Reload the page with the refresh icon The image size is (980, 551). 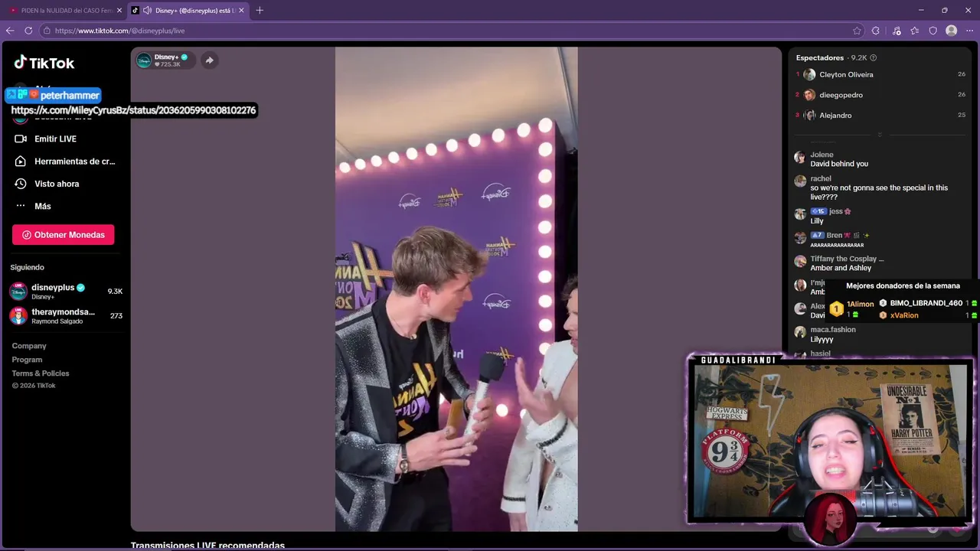pyautogui.click(x=28, y=31)
